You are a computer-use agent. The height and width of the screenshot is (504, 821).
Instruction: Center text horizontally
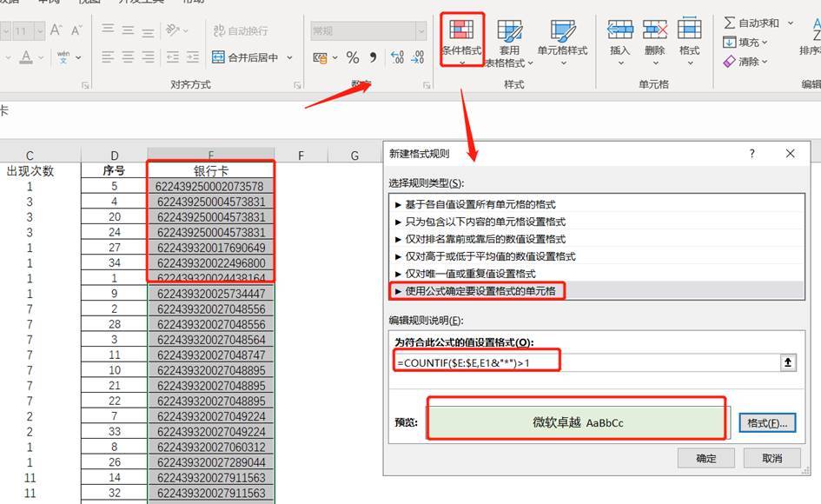click(129, 56)
